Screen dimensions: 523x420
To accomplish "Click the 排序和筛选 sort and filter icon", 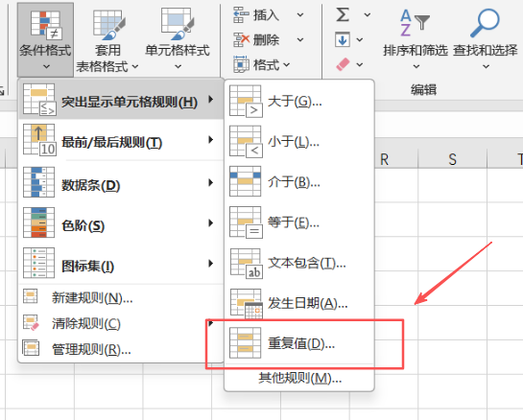I will click(415, 23).
